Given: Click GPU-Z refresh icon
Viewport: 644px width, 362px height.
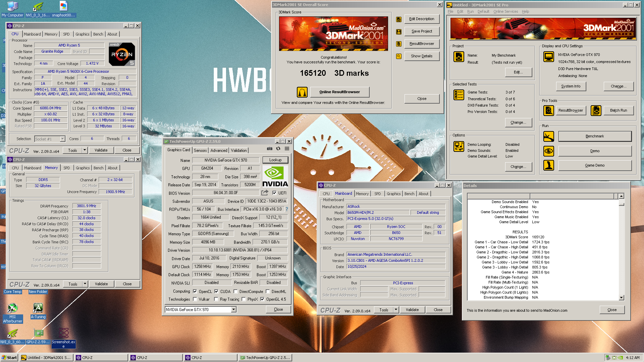Looking at the screenshot, I should (x=278, y=148).
